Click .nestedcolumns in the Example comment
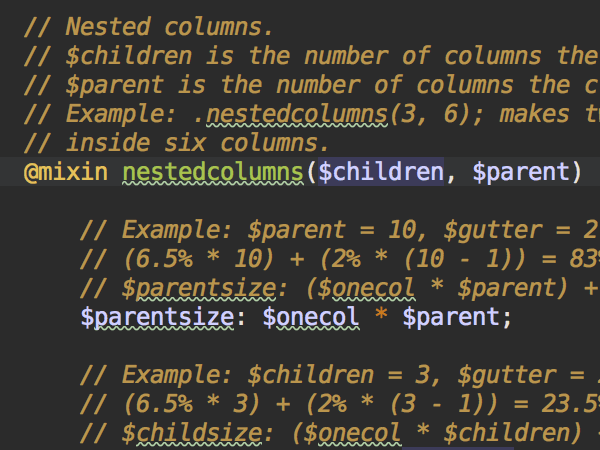 (x=291, y=114)
